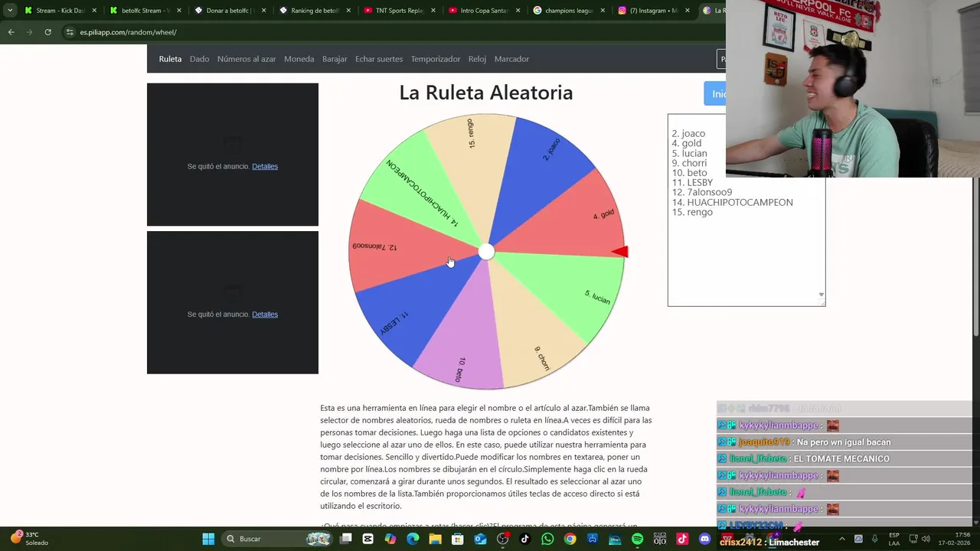Image resolution: width=980 pixels, height=551 pixels.
Task: Open Marcador in the site navbar
Action: pyautogui.click(x=511, y=59)
